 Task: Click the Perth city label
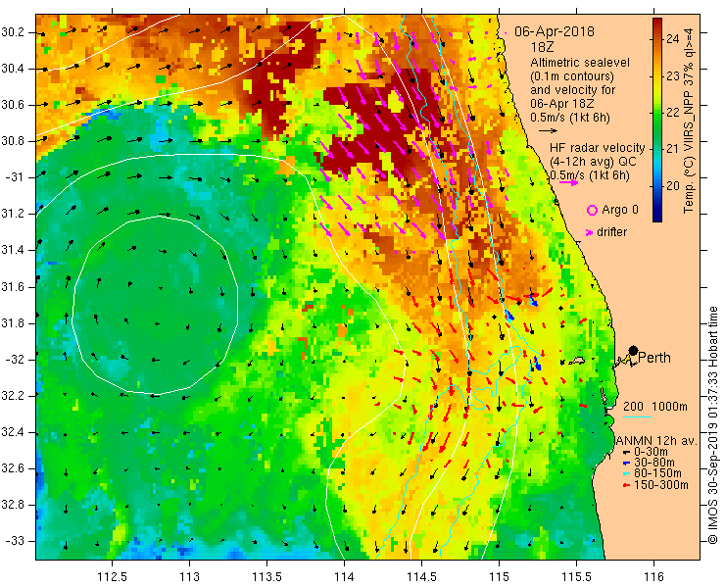click(654, 358)
